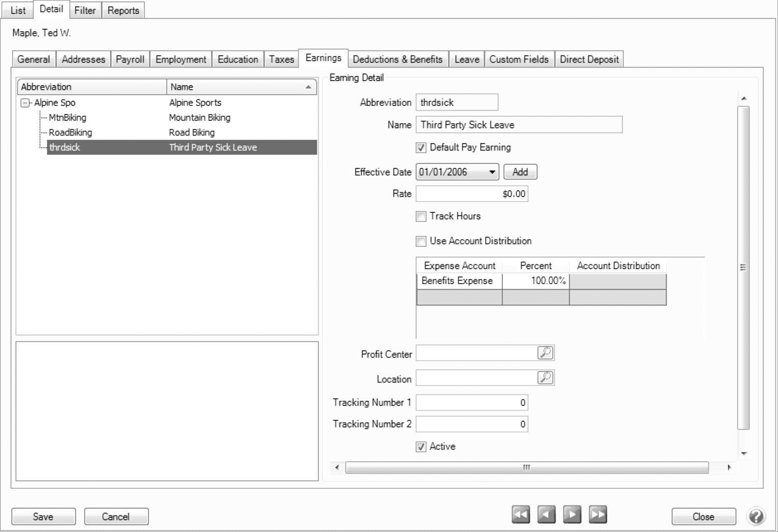This screenshot has height=532, width=778.
Task: Open the Effective Date dropdown
Action: pyautogui.click(x=492, y=172)
